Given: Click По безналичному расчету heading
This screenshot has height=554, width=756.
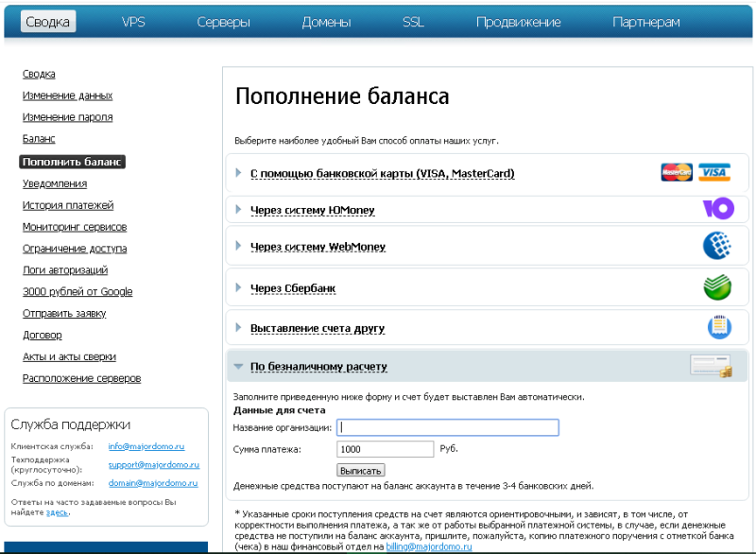Looking at the screenshot, I should [x=318, y=367].
